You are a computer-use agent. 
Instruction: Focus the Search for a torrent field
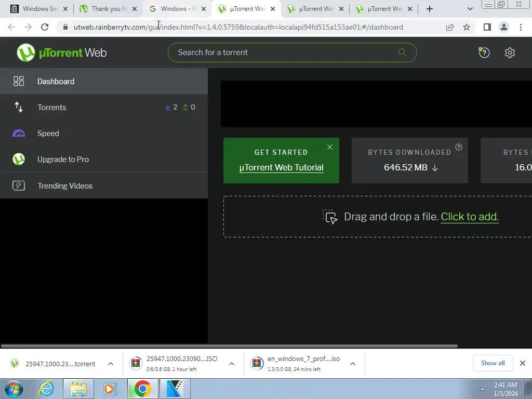click(292, 52)
